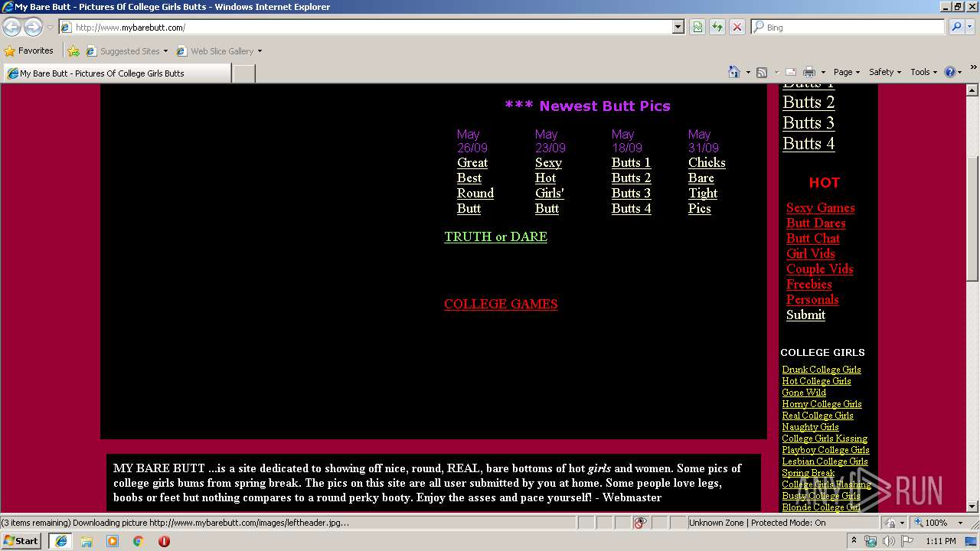
Task: Show hidden system tray icons arrow
Action: pyautogui.click(x=854, y=540)
